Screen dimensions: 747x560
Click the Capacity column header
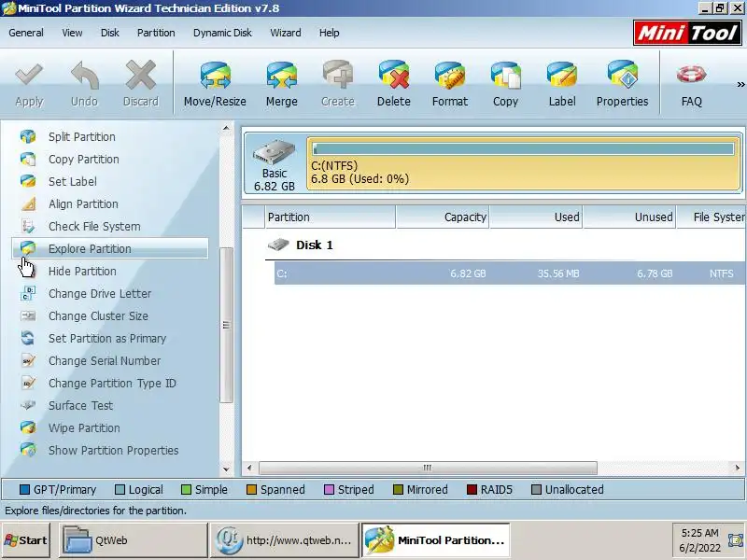(443, 217)
